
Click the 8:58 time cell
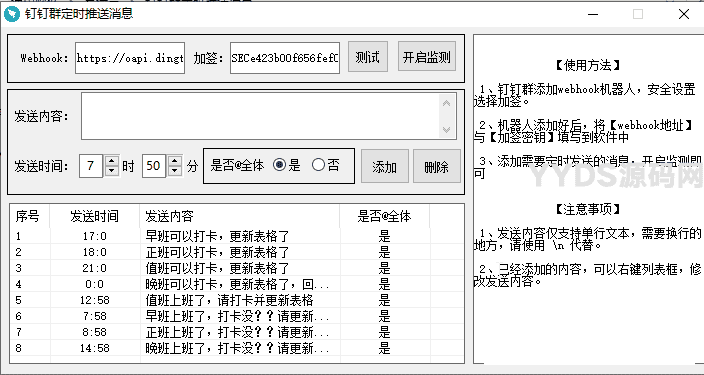[95, 332]
